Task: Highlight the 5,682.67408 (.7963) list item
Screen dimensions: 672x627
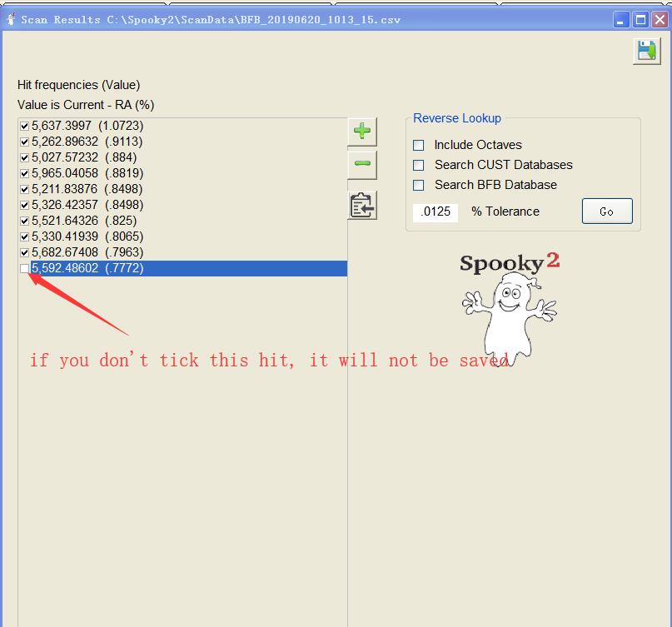Action: pyautogui.click(x=87, y=252)
